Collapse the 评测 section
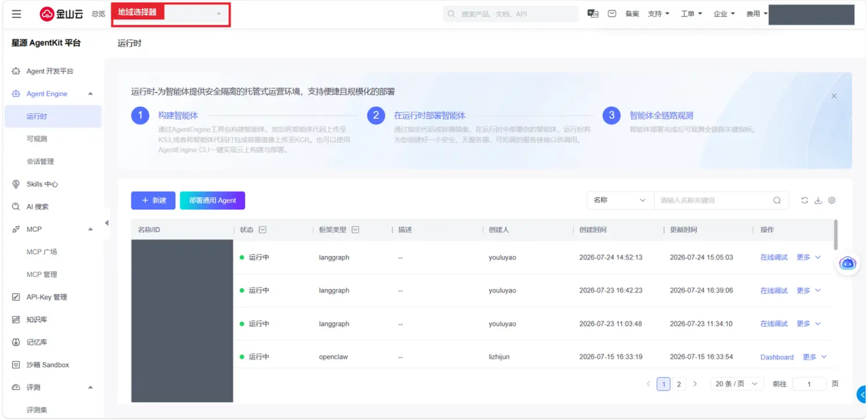This screenshot has width=868, height=420. tap(90, 387)
